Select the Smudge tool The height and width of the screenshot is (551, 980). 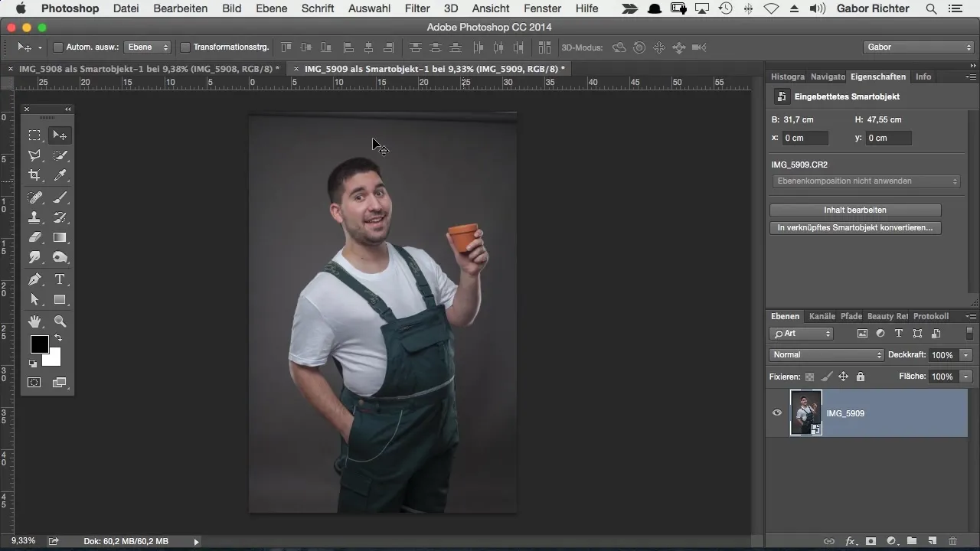34,257
